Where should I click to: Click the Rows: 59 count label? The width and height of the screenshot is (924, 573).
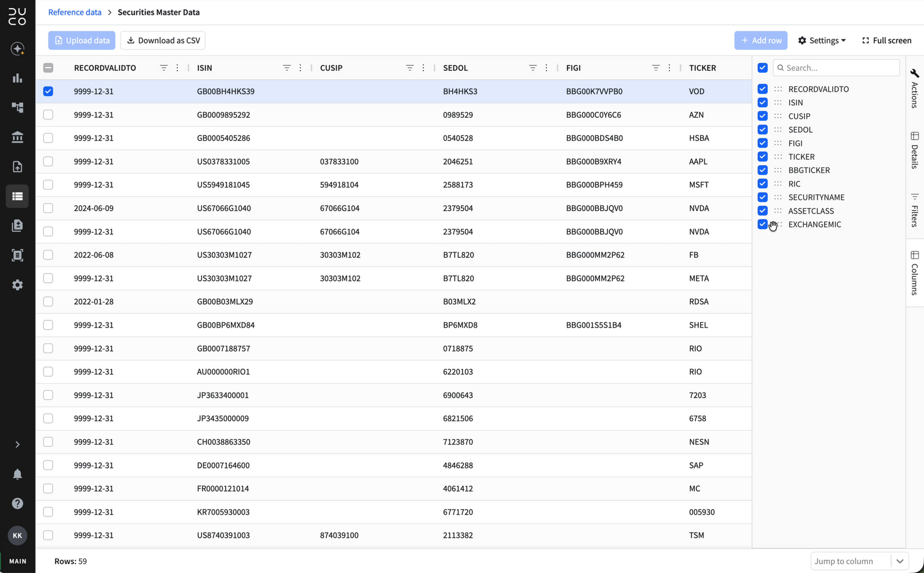pos(70,561)
